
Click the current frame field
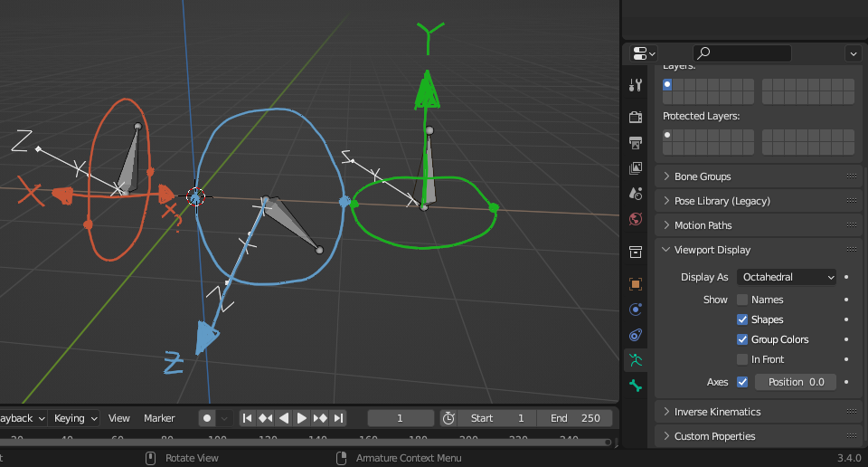[x=401, y=418]
